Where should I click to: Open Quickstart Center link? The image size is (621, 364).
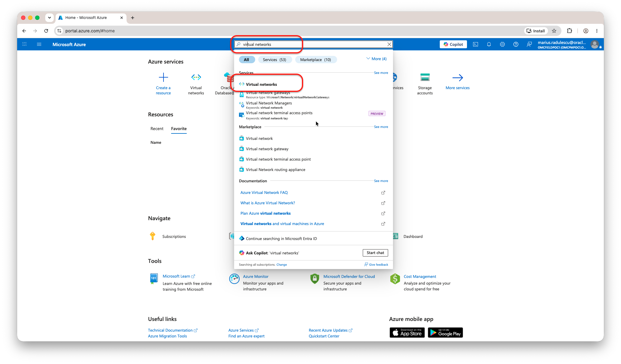click(x=324, y=336)
